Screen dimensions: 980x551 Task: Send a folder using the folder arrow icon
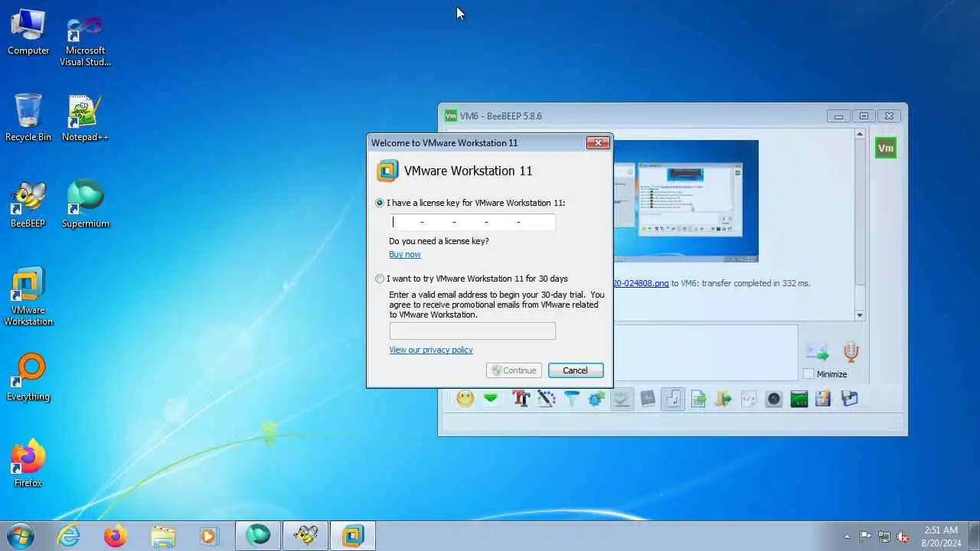[x=724, y=399]
